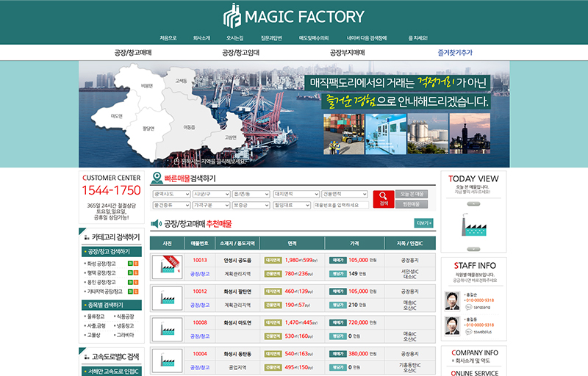Open 오시는길 in top navigation
Screen dimensions: 588x376
tap(234, 38)
